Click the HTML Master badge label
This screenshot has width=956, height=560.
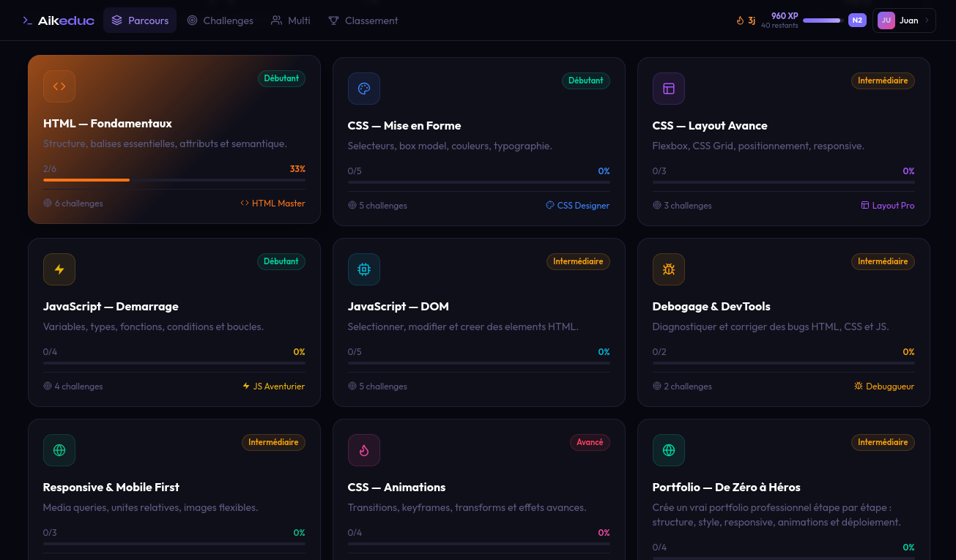273,204
